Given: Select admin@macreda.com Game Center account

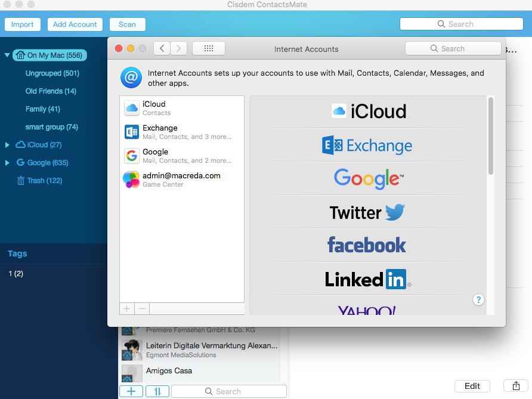Looking at the screenshot, I should [x=182, y=180].
